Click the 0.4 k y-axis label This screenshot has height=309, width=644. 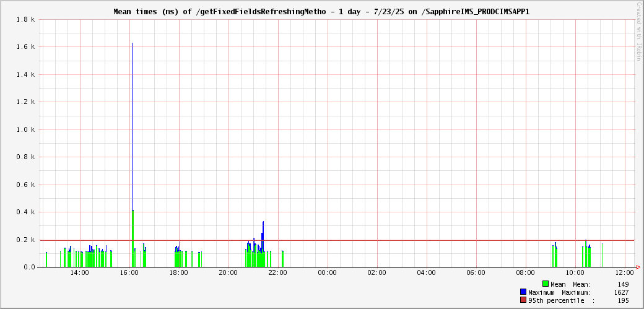tap(25, 212)
